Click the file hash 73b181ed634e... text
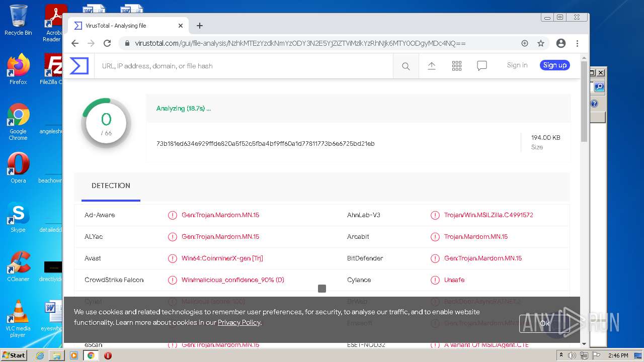This screenshot has height=362, width=644. point(265,144)
